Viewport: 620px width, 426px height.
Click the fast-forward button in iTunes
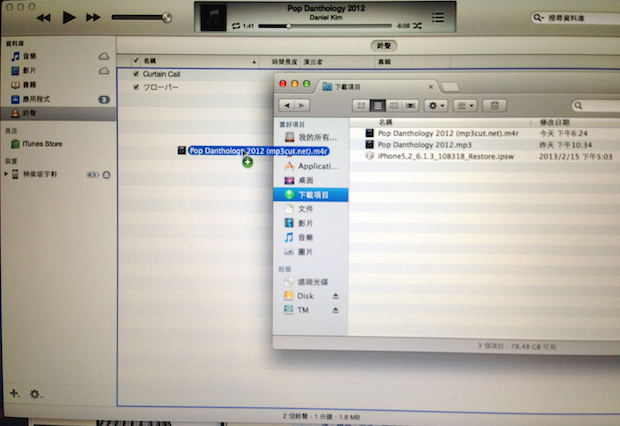coord(93,17)
